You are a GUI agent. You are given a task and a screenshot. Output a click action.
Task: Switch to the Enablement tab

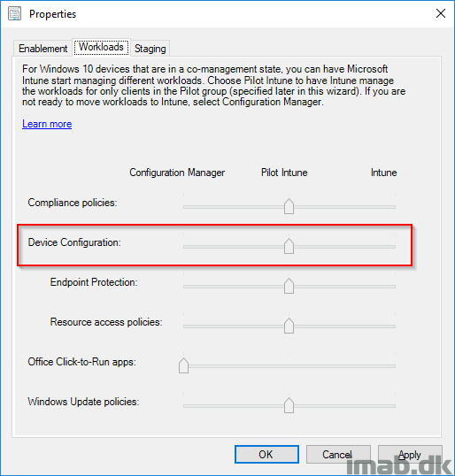[42, 49]
